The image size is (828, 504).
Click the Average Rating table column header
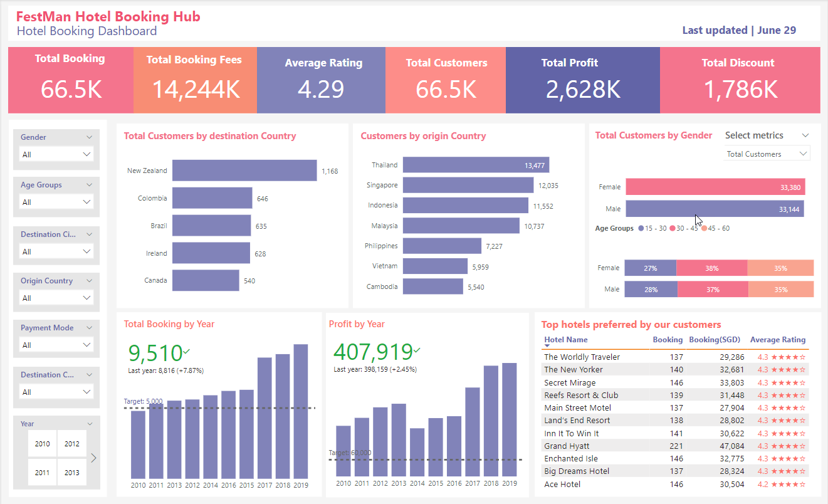[x=777, y=340]
